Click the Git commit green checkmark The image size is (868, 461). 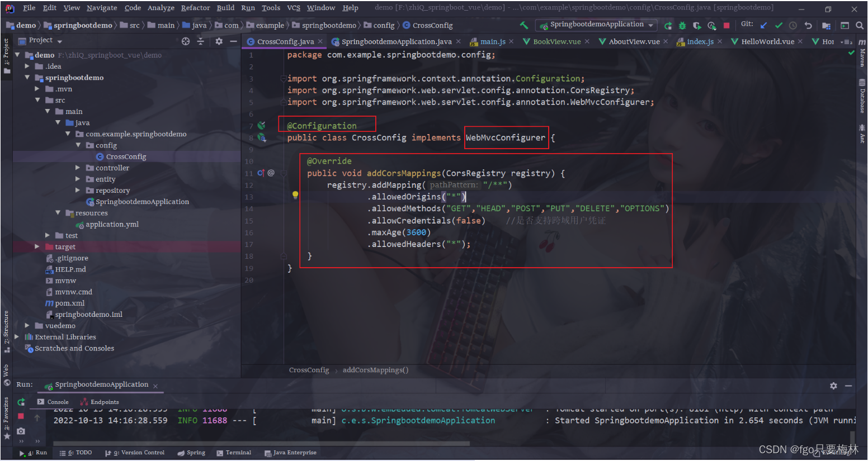coord(779,26)
